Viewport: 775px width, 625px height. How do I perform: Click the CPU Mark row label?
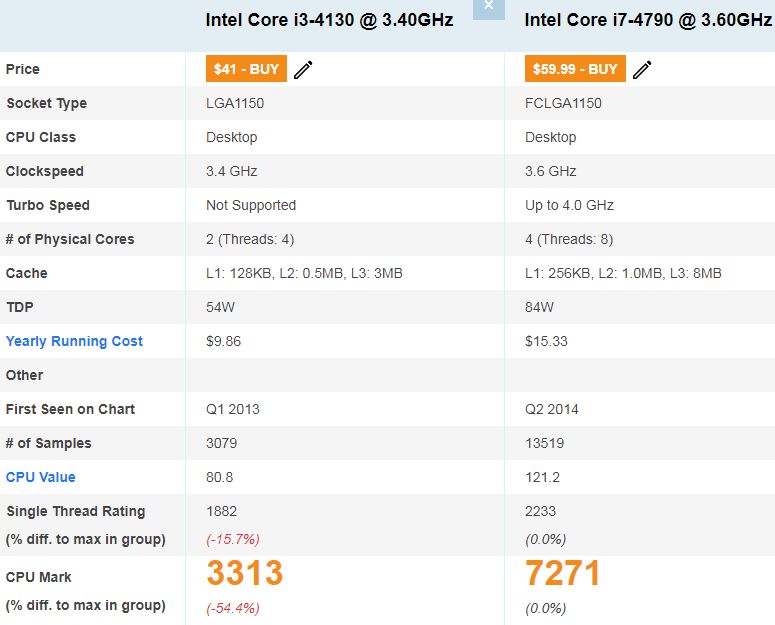click(x=39, y=577)
